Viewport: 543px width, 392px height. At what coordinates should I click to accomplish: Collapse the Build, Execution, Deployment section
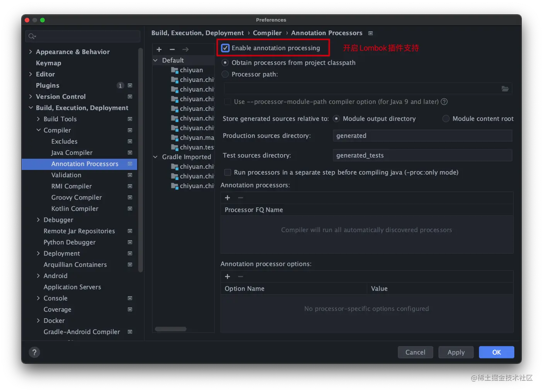pyautogui.click(x=31, y=108)
